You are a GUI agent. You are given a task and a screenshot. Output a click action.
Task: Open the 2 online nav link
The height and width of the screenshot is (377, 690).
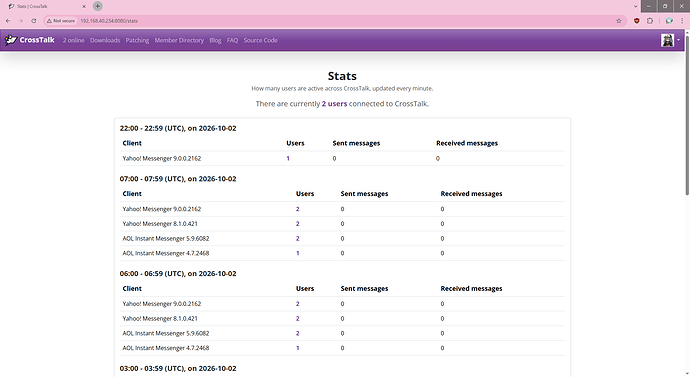tap(73, 40)
